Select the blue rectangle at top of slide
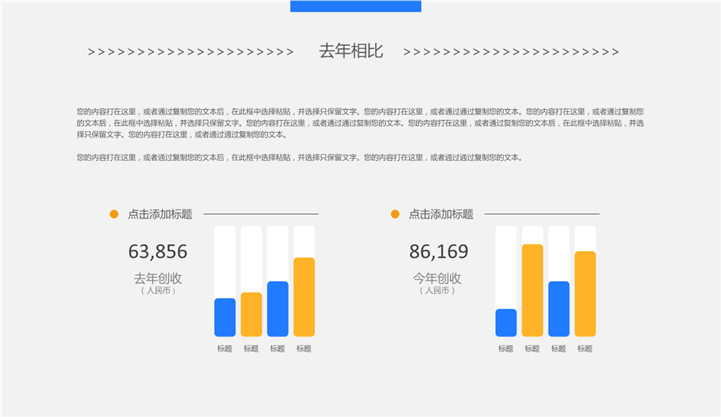This screenshot has width=721, height=417. point(355,6)
